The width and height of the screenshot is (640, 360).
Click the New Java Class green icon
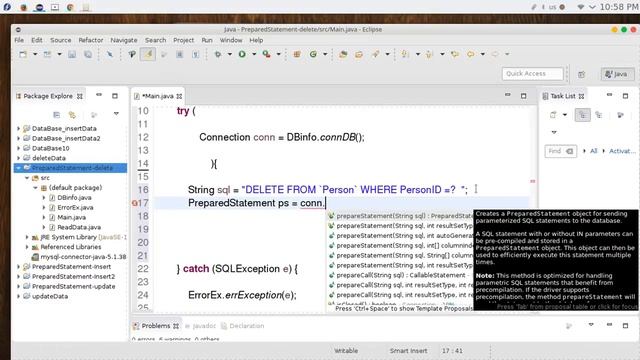tap(313, 54)
